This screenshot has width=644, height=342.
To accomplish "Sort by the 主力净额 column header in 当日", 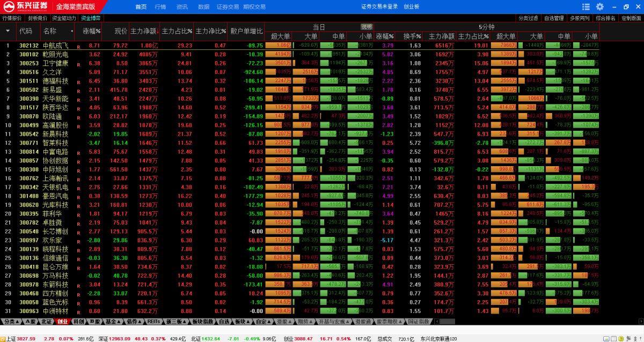I will [143, 31].
